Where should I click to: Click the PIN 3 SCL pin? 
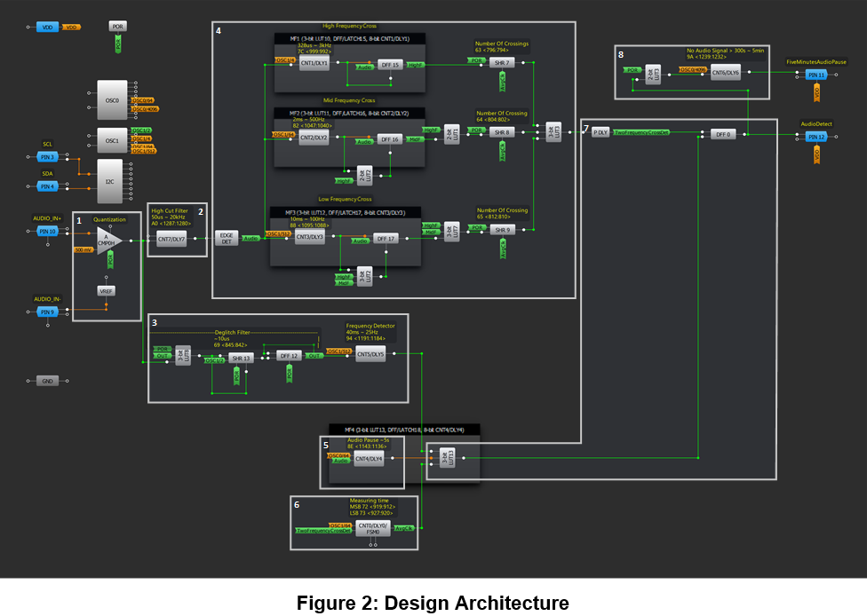(47, 157)
